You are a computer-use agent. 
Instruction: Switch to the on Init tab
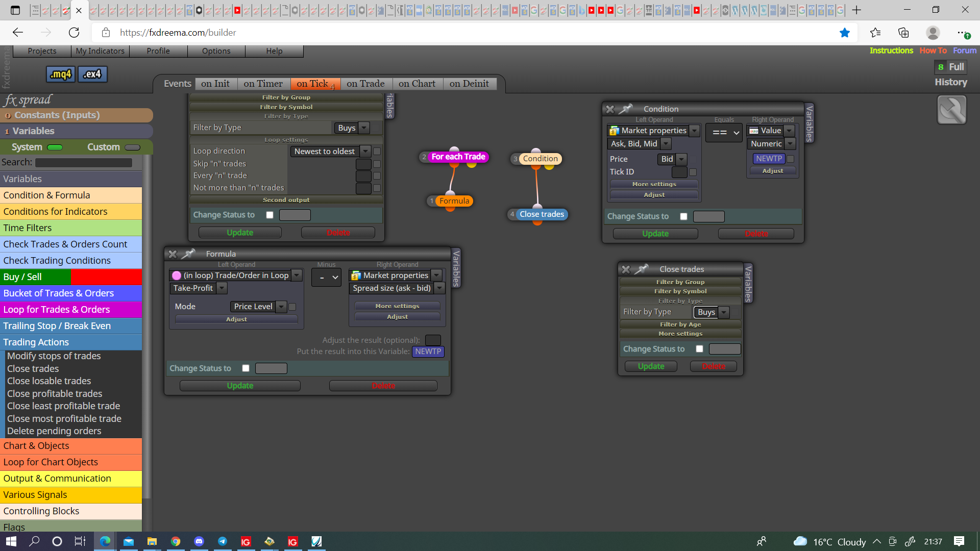point(215,84)
